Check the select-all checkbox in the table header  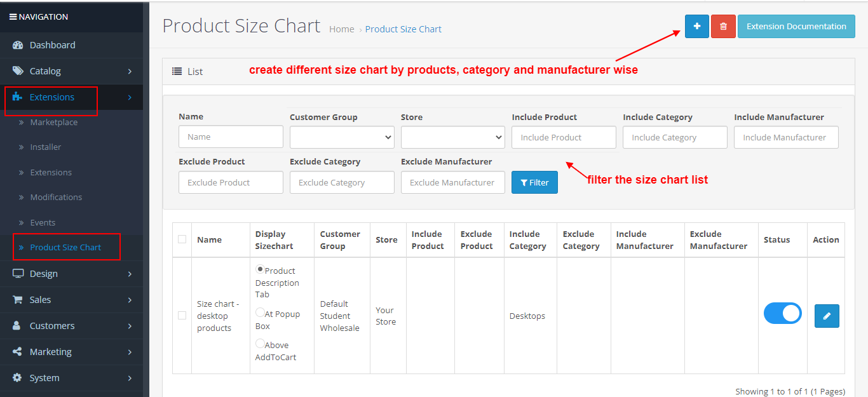point(182,239)
